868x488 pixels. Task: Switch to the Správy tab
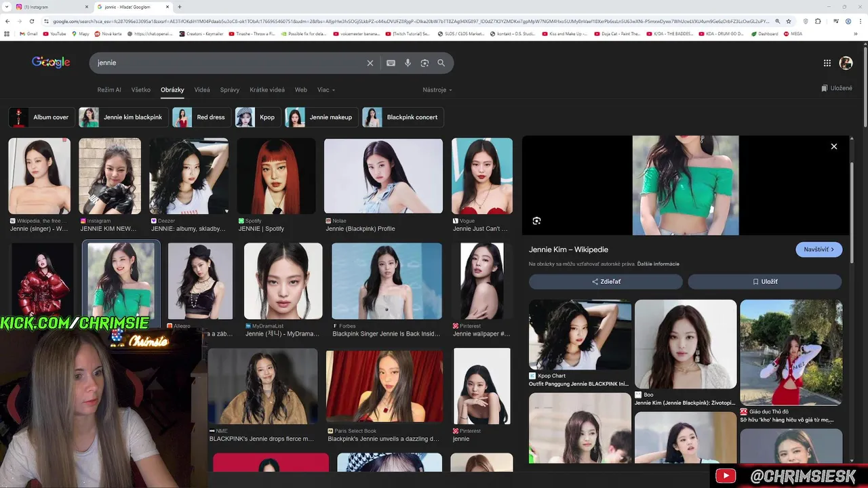click(x=230, y=89)
